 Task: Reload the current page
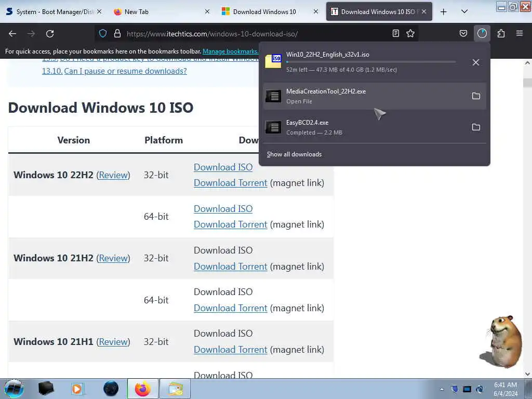point(50,34)
